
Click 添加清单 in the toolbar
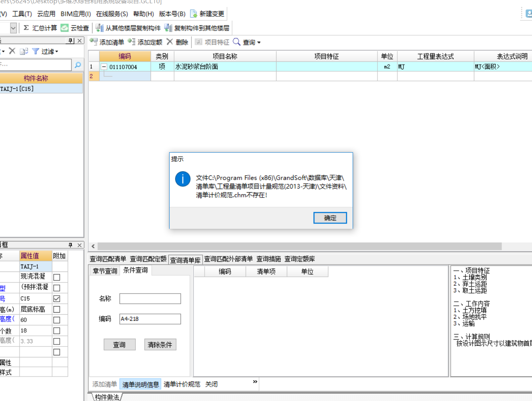107,42
